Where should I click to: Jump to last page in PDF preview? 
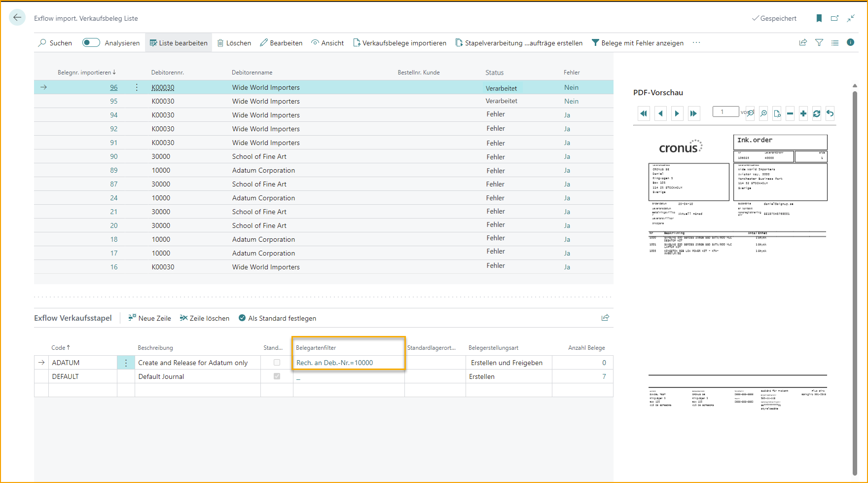693,113
